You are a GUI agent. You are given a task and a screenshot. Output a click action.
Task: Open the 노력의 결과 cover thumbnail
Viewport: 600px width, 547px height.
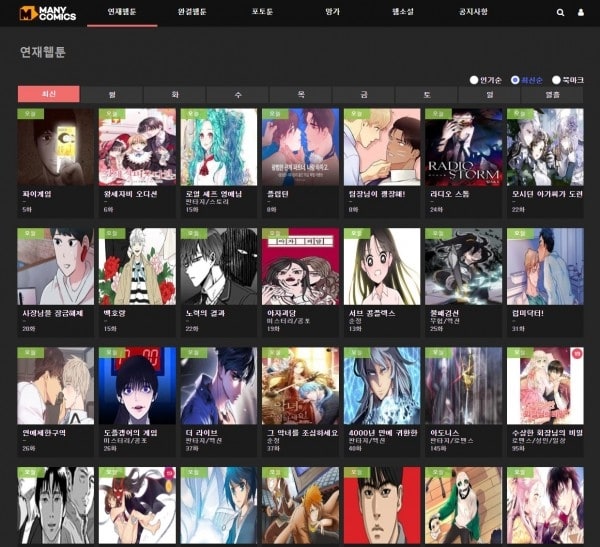point(219,266)
